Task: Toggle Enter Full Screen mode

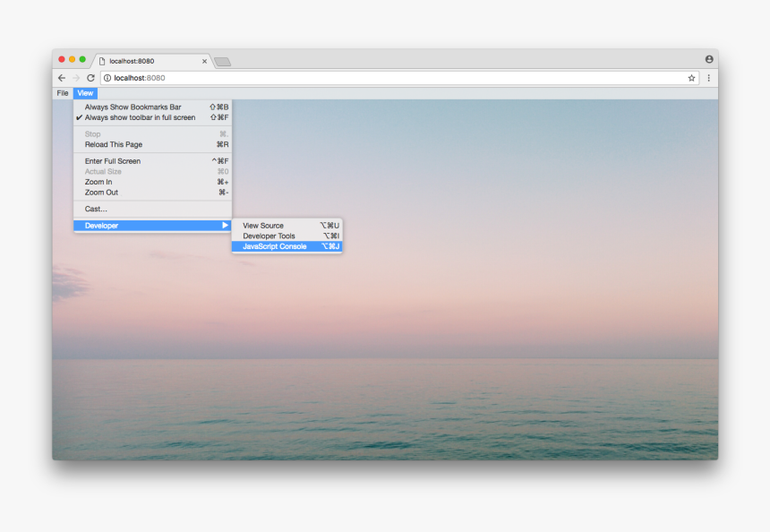Action: (111, 160)
